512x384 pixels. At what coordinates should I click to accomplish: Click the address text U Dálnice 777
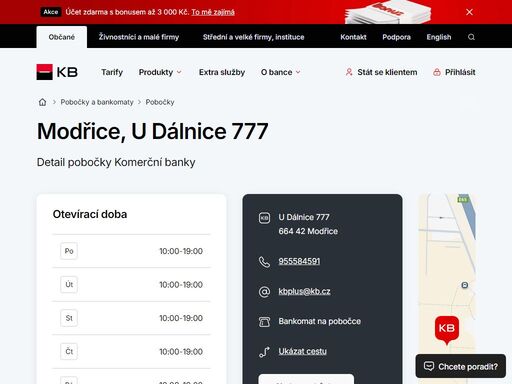click(304, 217)
